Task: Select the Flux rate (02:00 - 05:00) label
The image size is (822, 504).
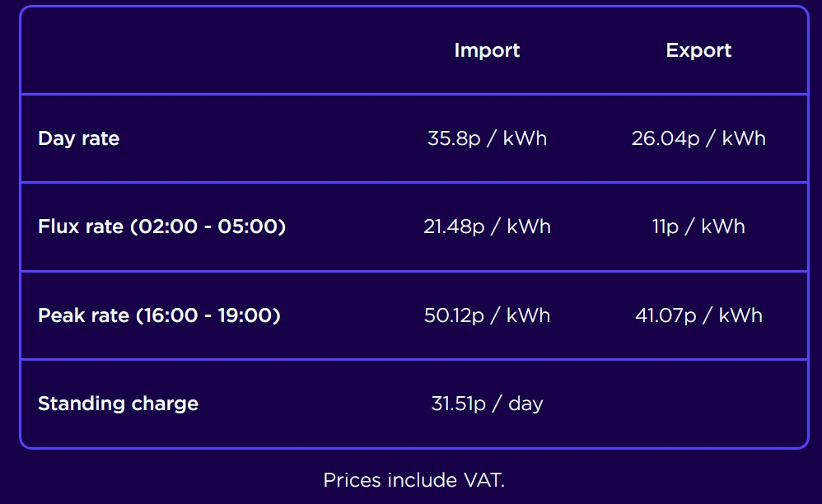Action: (162, 226)
